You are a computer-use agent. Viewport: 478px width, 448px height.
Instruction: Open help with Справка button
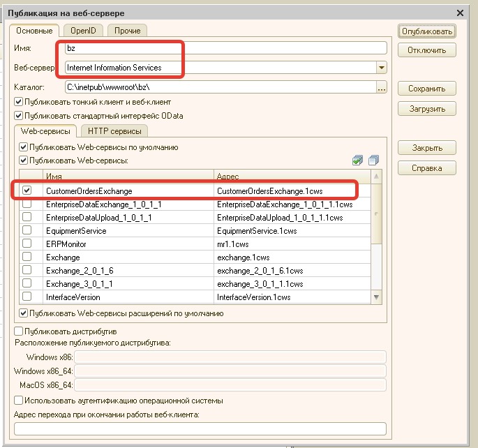click(x=426, y=168)
